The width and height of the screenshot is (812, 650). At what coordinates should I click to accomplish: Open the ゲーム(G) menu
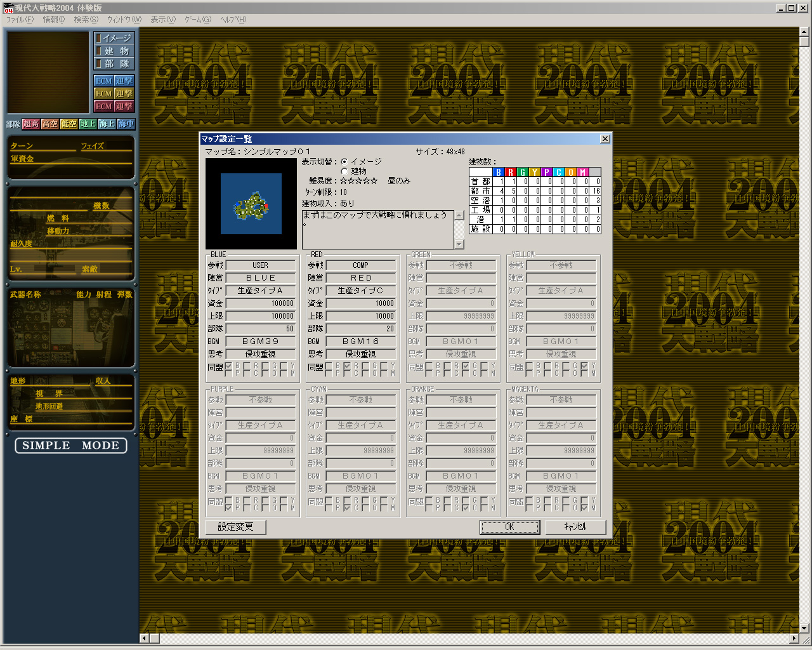pyautogui.click(x=198, y=20)
